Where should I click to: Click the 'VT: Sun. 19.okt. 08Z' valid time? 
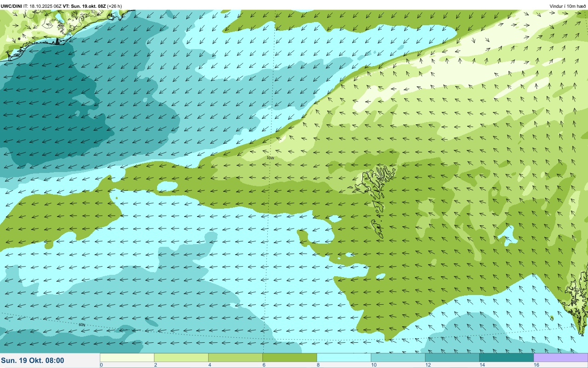click(x=85, y=6)
